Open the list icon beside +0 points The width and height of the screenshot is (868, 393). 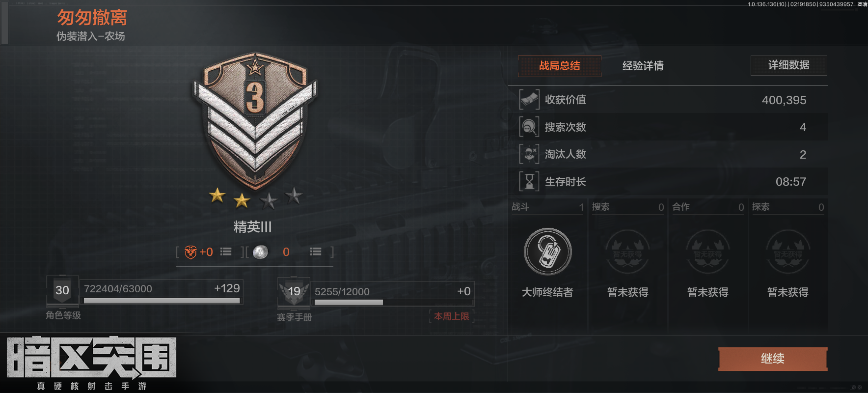[x=226, y=252]
